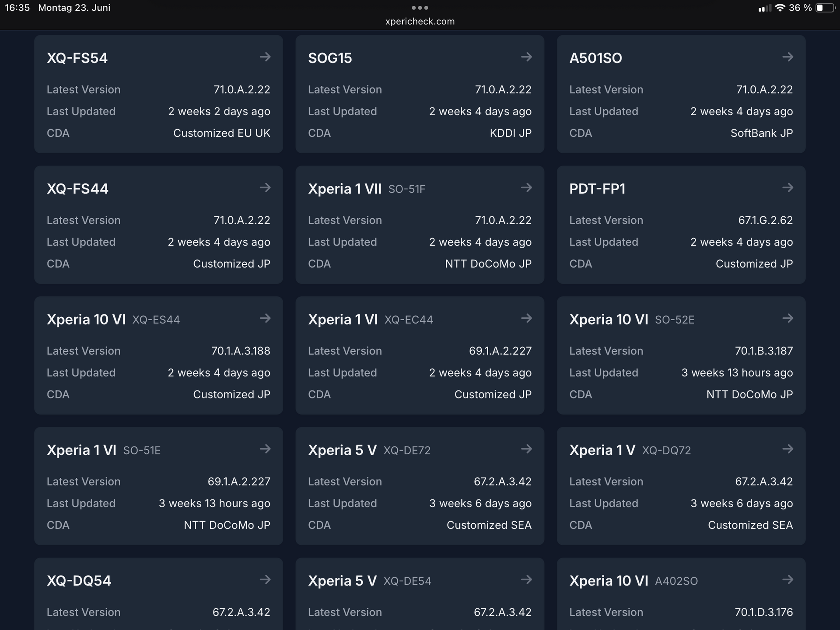Tap the 16:35 clock in status bar
Screen dimensions: 840x630
point(17,8)
